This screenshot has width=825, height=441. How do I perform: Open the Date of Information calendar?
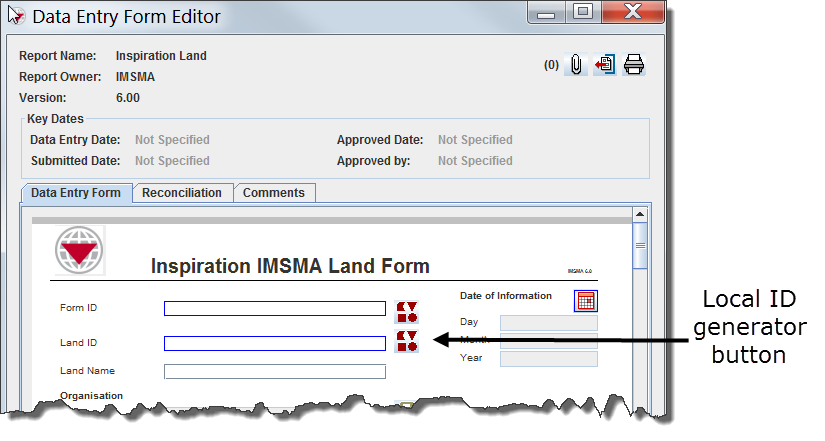pyautogui.click(x=586, y=300)
